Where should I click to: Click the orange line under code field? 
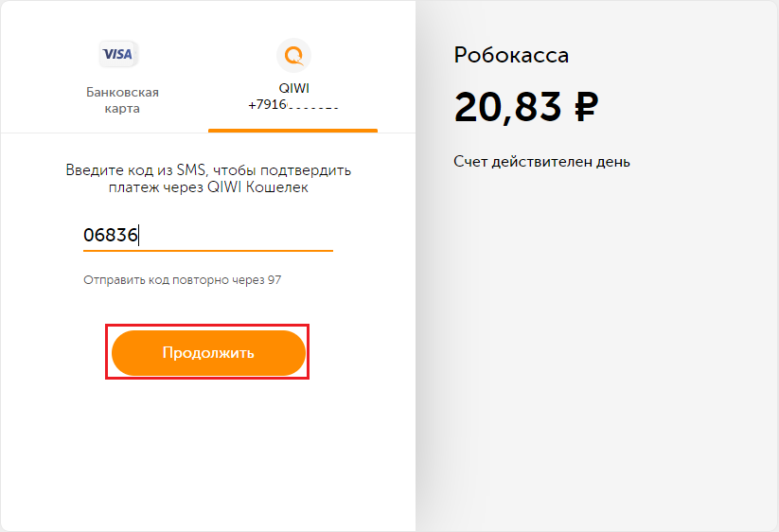208,251
